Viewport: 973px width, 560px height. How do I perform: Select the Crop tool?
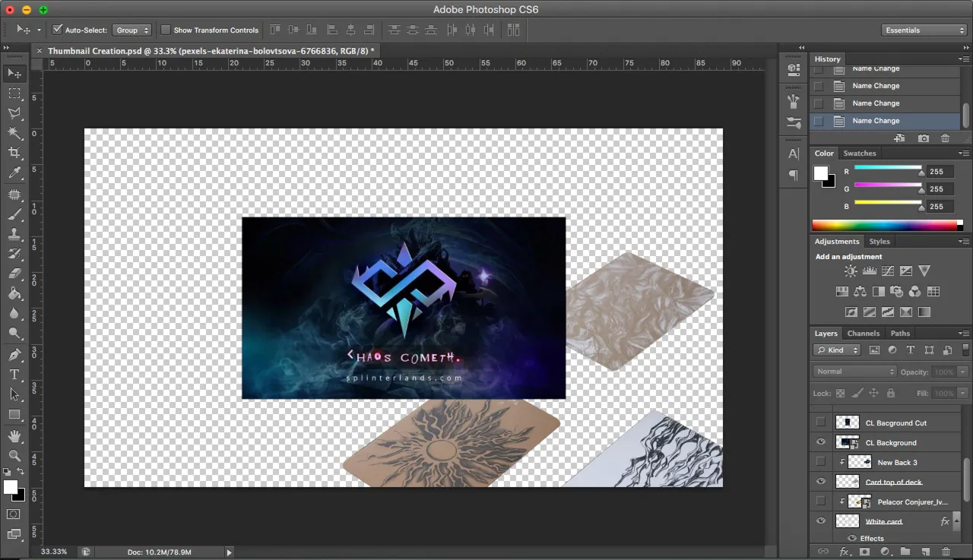click(14, 153)
